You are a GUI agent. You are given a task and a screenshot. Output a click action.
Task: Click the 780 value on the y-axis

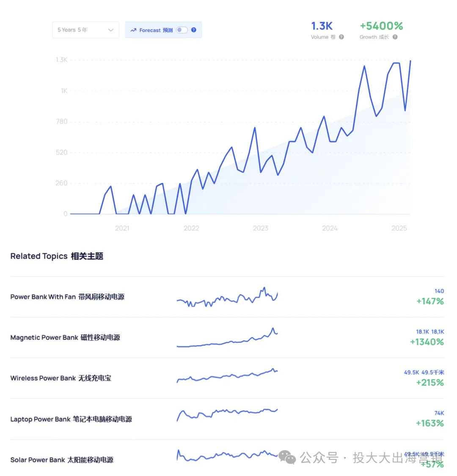(x=62, y=121)
